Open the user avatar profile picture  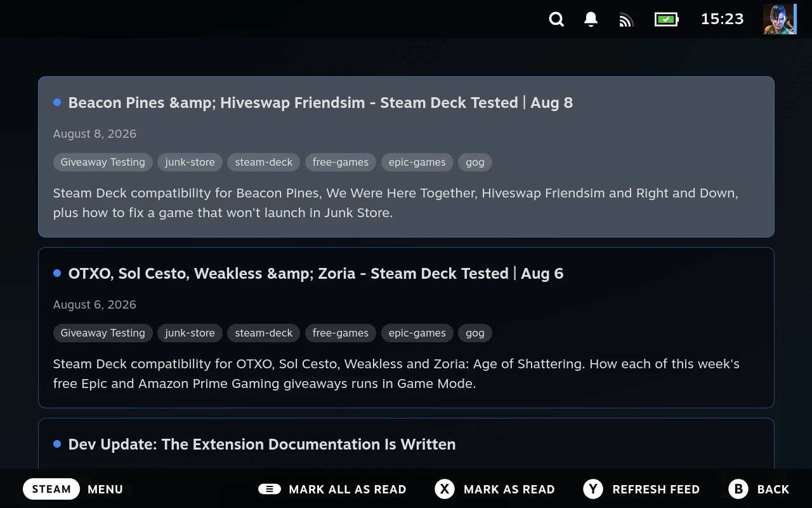pyautogui.click(x=780, y=19)
